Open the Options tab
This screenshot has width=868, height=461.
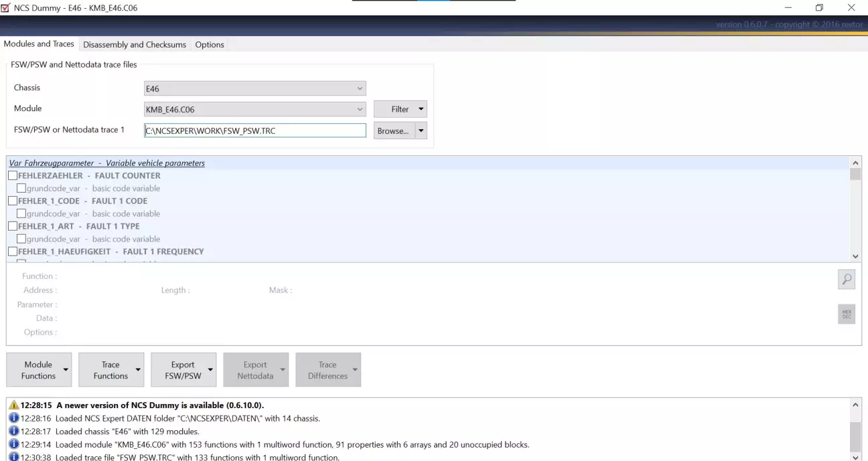pyautogui.click(x=210, y=45)
